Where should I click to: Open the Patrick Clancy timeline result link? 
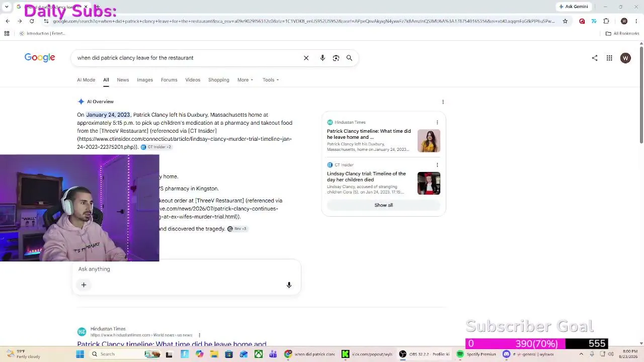click(172, 344)
